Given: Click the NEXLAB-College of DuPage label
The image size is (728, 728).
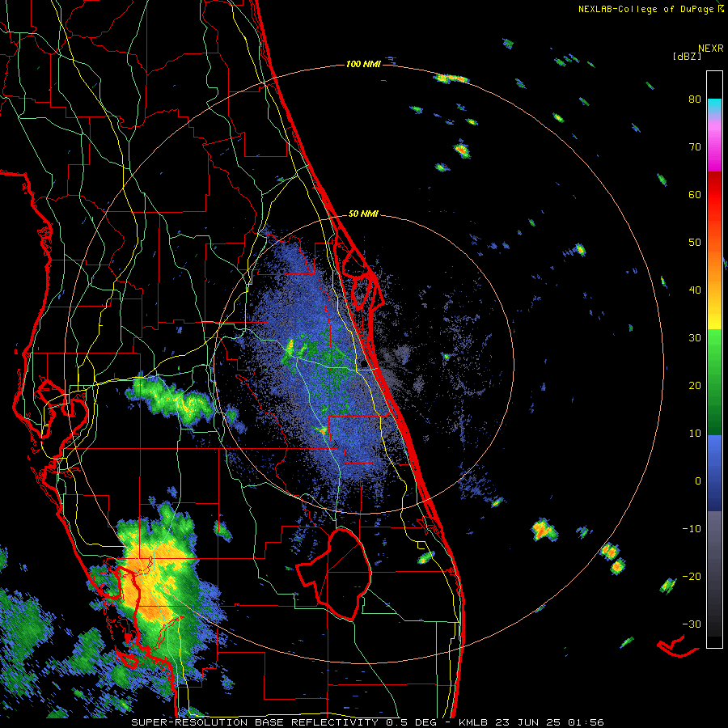Looking at the screenshot, I should pyautogui.click(x=646, y=9).
